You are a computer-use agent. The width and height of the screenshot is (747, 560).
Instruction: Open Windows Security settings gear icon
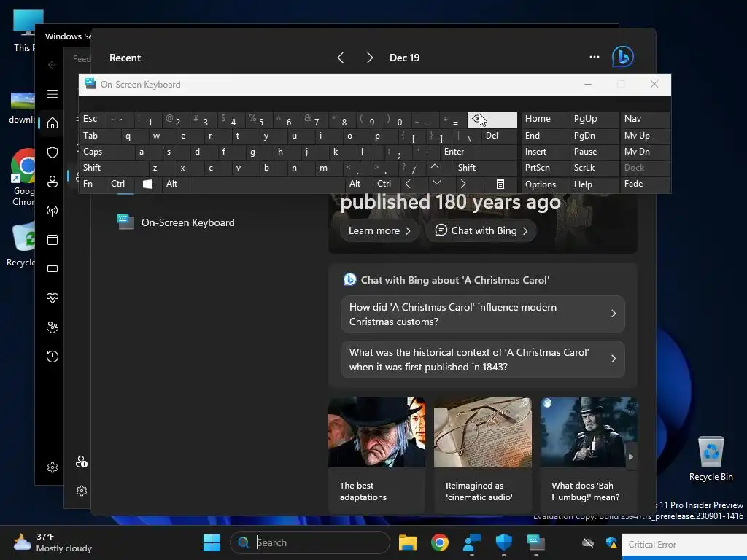coord(53,467)
